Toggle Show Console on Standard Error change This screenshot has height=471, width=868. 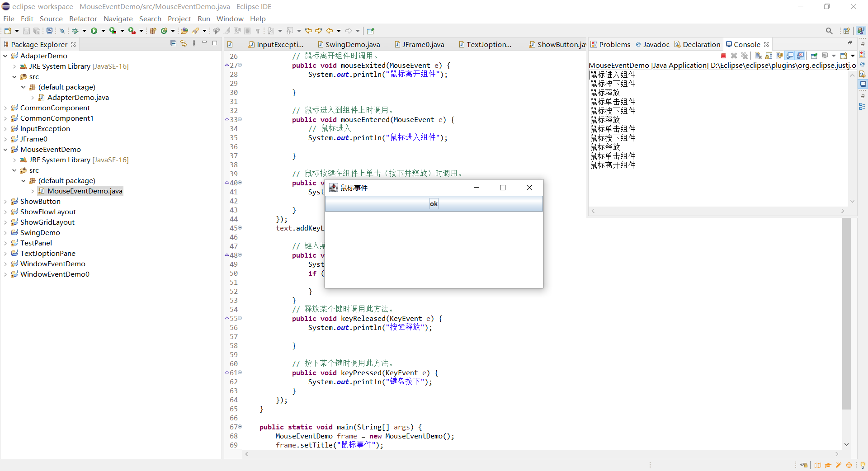click(800, 56)
